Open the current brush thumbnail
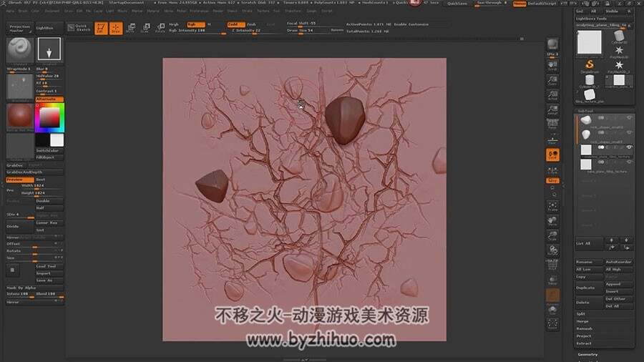 20,49
